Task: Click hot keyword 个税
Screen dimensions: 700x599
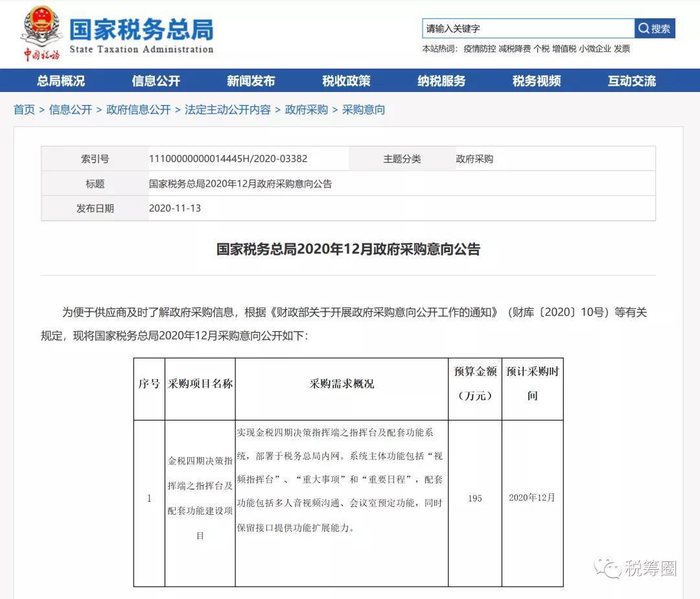Action: 541,49
